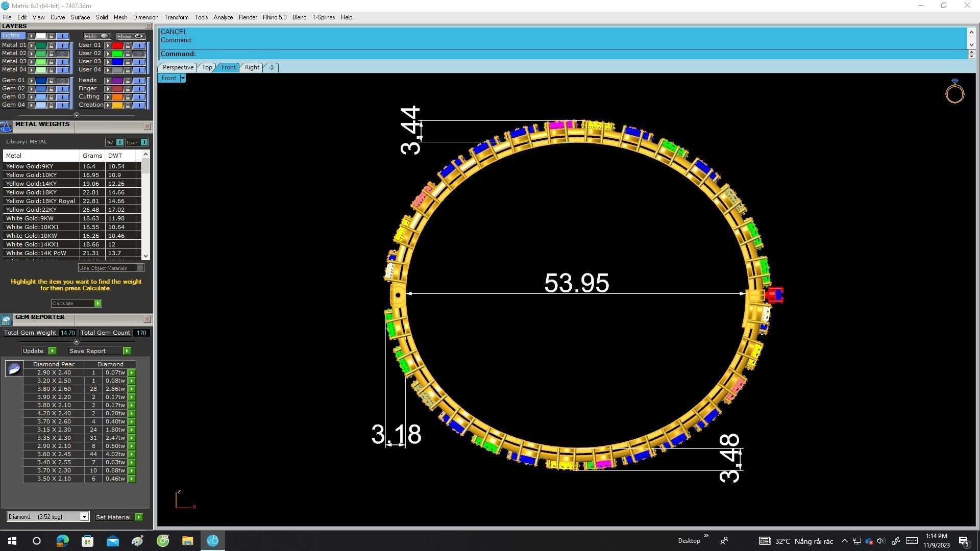
Task: Open the Diamond material dropdown
Action: pyautogui.click(x=84, y=517)
